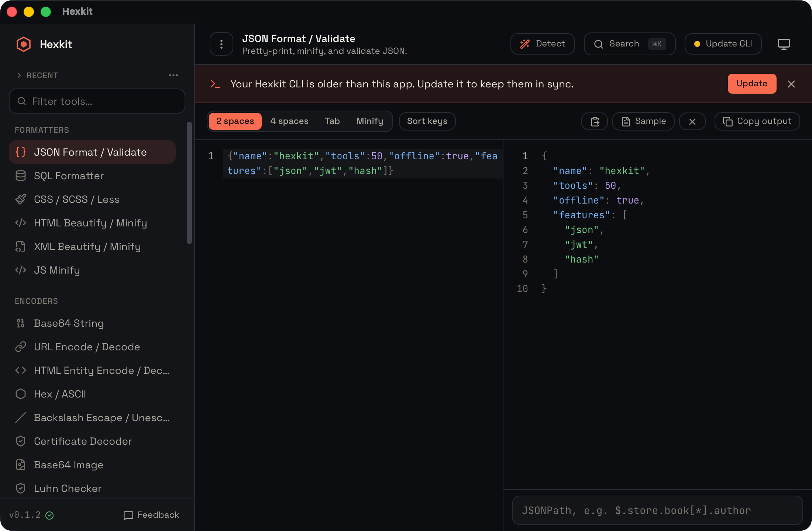The width and height of the screenshot is (812, 531).
Task: Toggle Sort keys option
Action: coord(427,121)
